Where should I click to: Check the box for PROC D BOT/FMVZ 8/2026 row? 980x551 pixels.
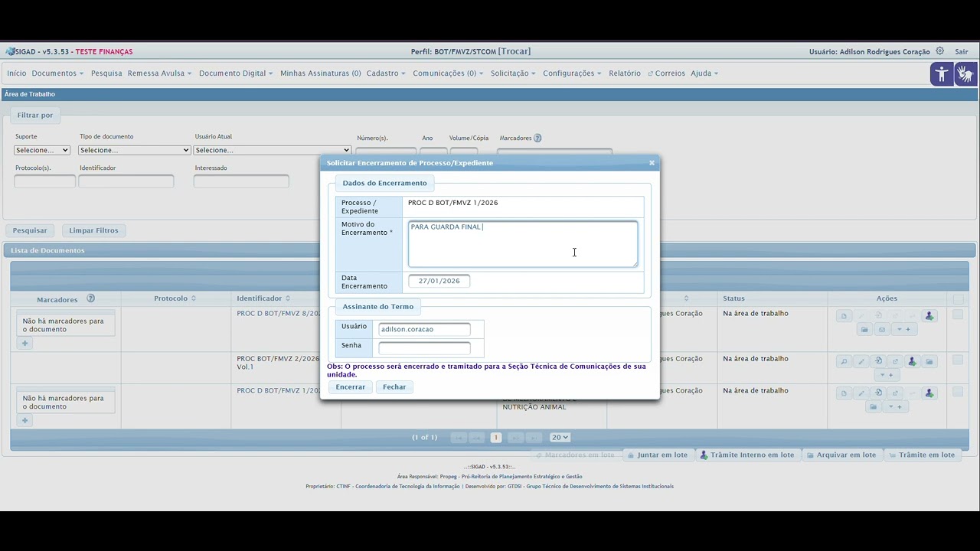[957, 315]
